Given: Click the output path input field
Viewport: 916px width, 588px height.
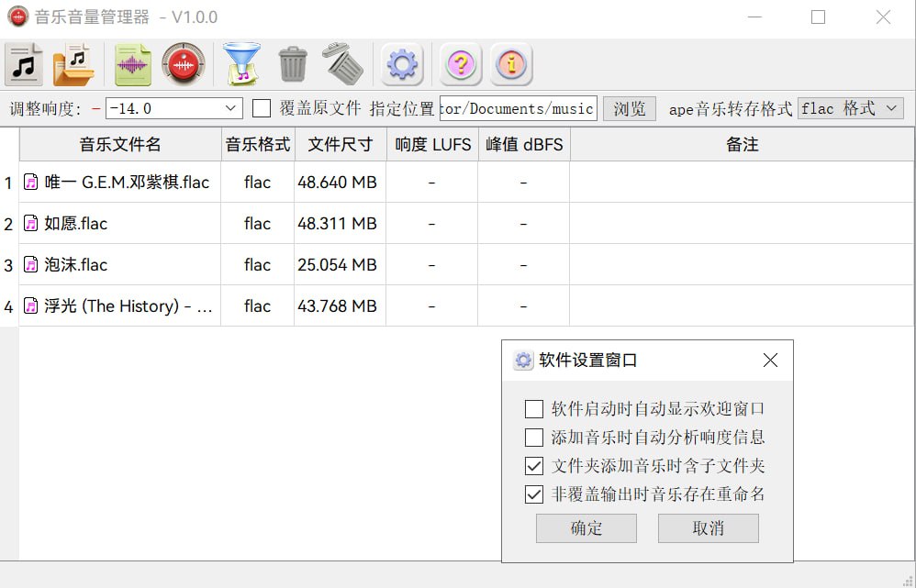Looking at the screenshot, I should pos(519,108).
